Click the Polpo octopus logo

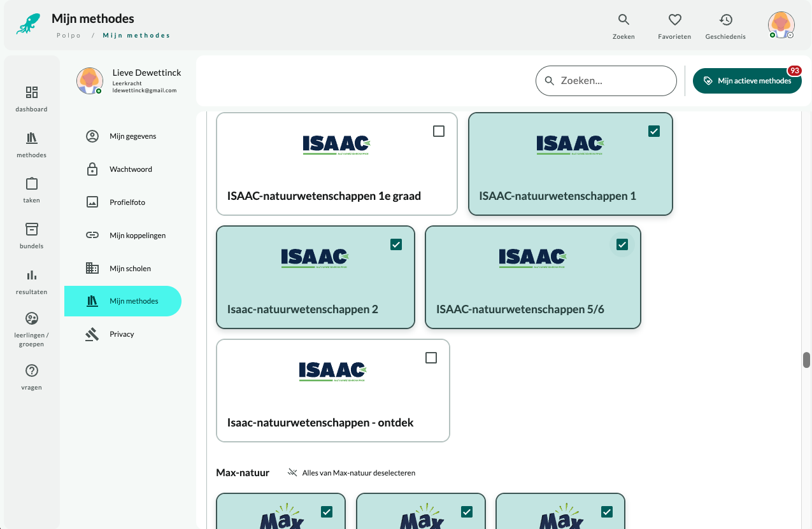[x=29, y=24]
